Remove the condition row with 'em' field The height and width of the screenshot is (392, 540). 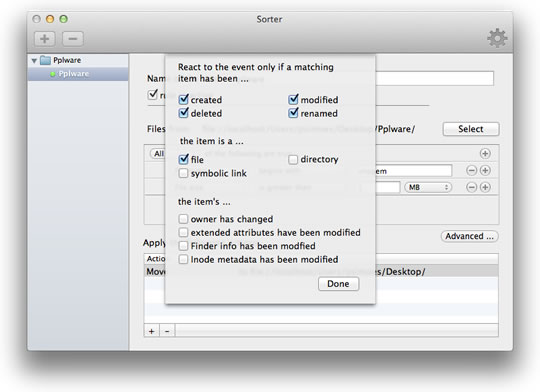[471, 170]
